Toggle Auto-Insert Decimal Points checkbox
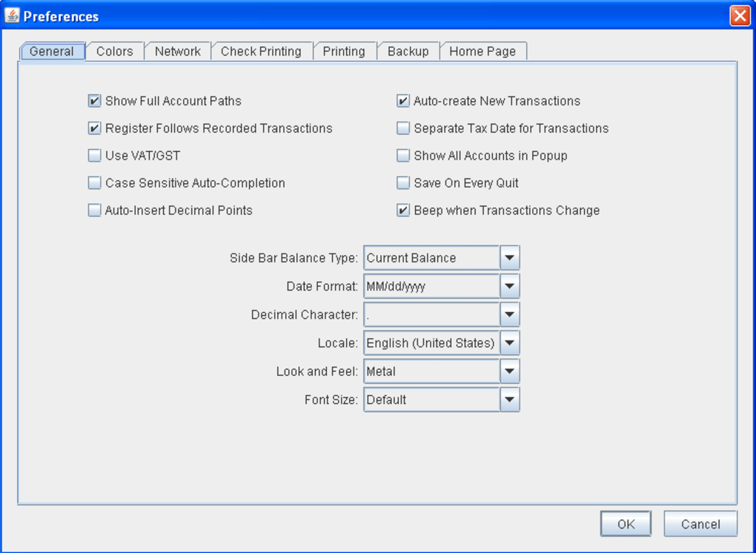This screenshot has height=553, width=756. pos(94,211)
